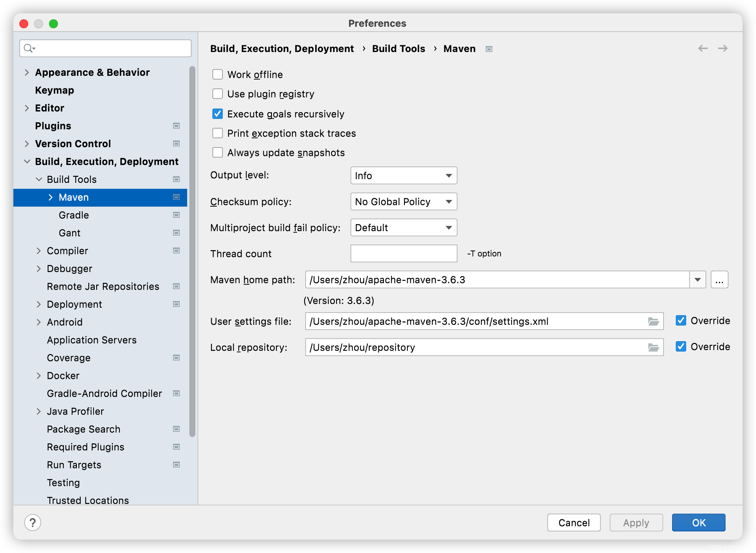Click the settings icon beside Maven breadcrumb
The image size is (756, 553).
(489, 49)
